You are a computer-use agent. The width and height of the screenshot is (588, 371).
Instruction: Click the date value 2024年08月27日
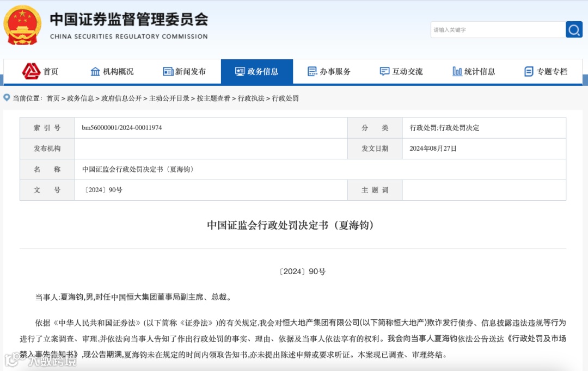point(433,149)
